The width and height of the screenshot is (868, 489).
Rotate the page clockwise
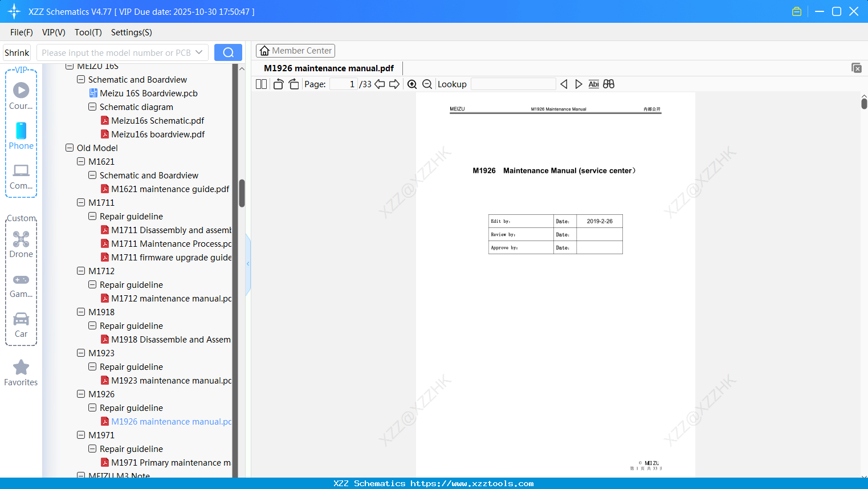click(x=294, y=84)
